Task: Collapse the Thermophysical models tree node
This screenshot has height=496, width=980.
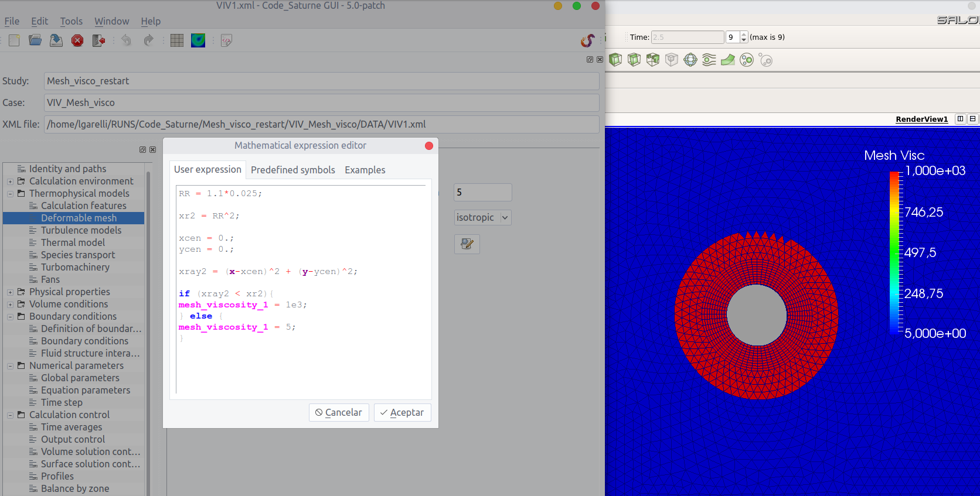Action: click(10, 194)
